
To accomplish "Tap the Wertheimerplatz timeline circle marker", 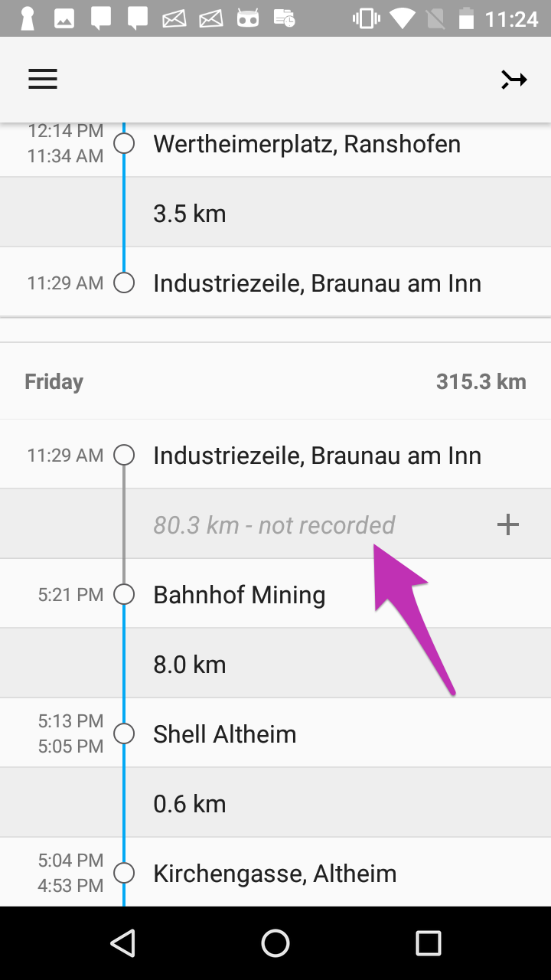I will pos(124,143).
